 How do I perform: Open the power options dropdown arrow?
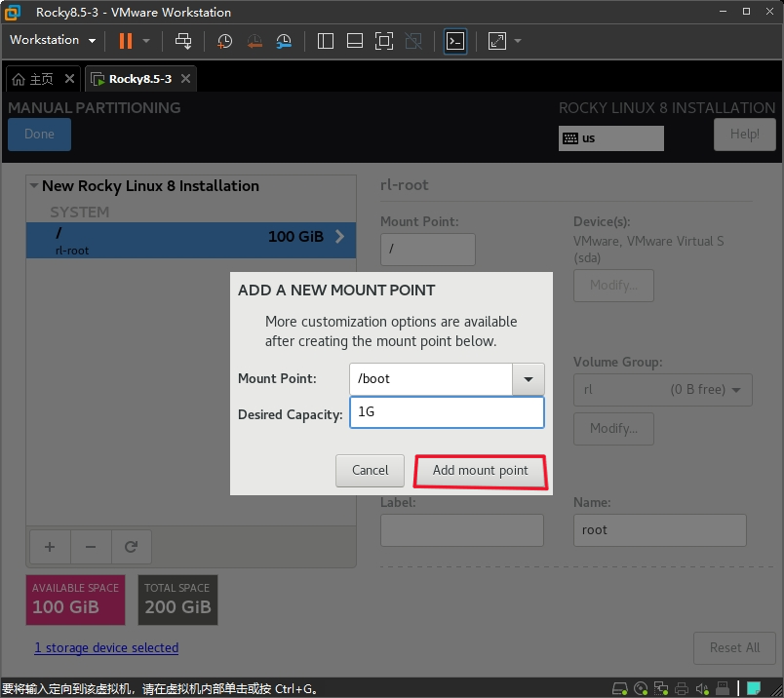point(146,41)
